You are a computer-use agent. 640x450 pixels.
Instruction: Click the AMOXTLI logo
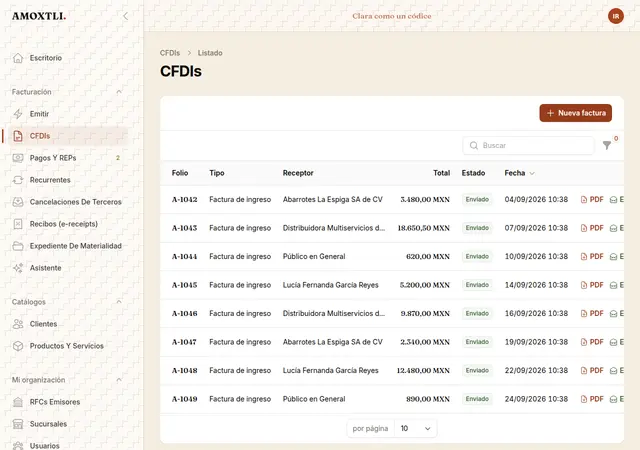[39, 16]
